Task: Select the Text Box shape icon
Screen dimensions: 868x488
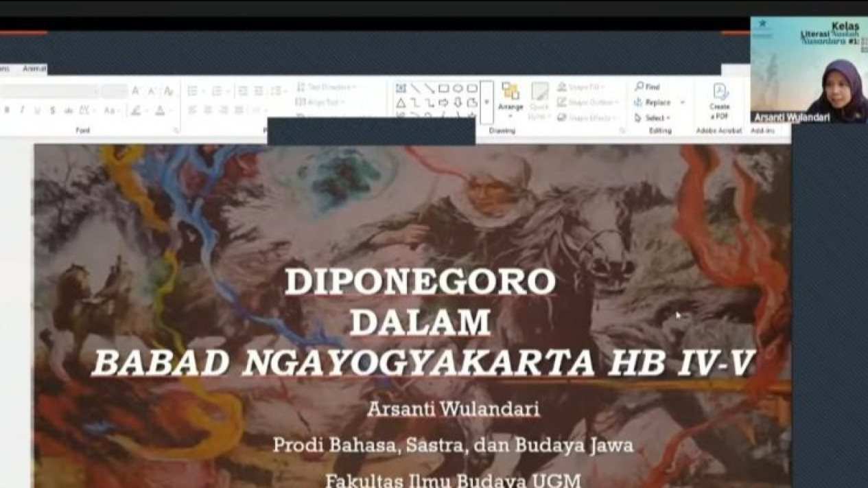Action: coord(401,89)
